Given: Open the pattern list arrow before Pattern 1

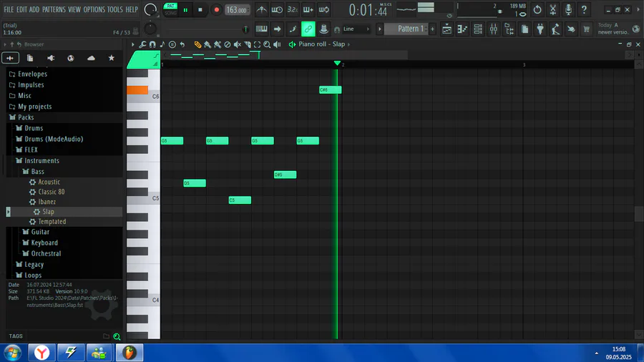Looking at the screenshot, I should (379, 29).
